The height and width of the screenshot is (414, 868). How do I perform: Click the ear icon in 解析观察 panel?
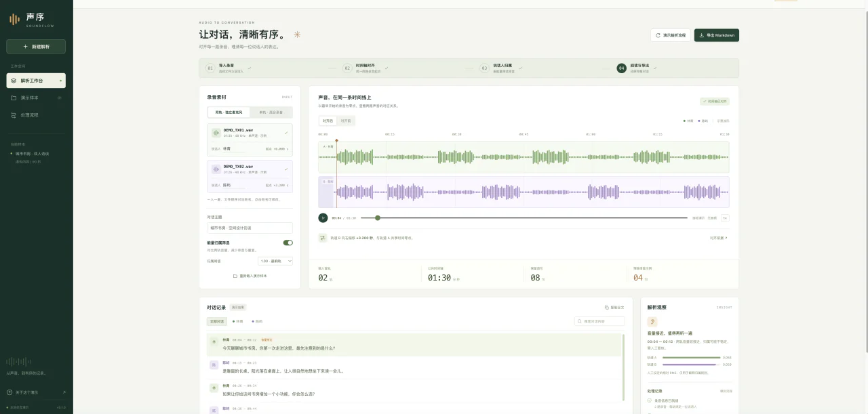point(652,322)
